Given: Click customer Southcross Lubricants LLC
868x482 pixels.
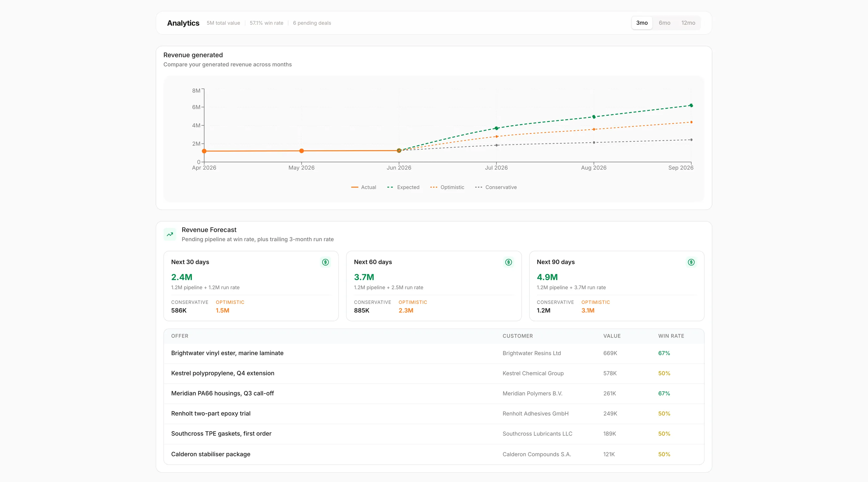Looking at the screenshot, I should [537, 434].
